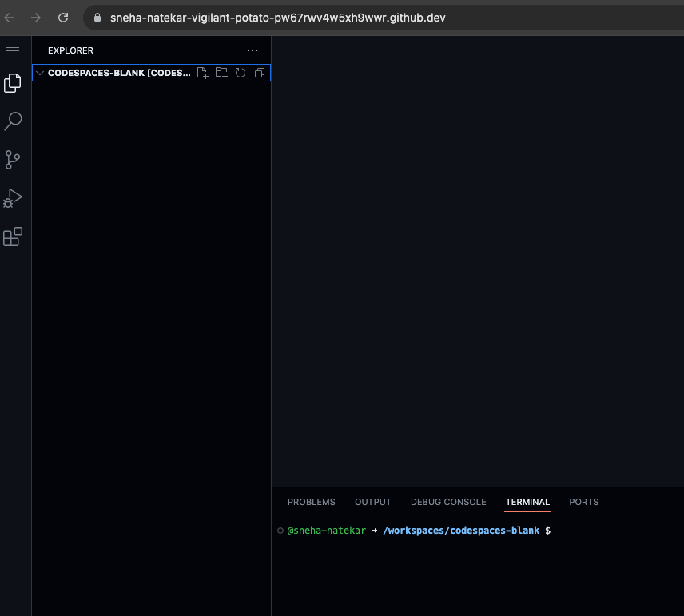Switch to the PROBLEMS panel tab
684x616 pixels.
click(312, 502)
